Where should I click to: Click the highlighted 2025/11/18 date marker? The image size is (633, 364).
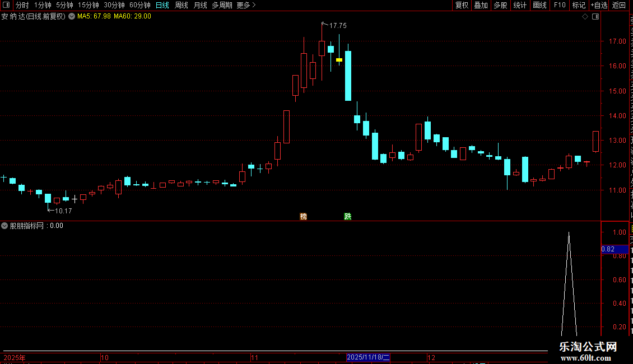point(368,357)
